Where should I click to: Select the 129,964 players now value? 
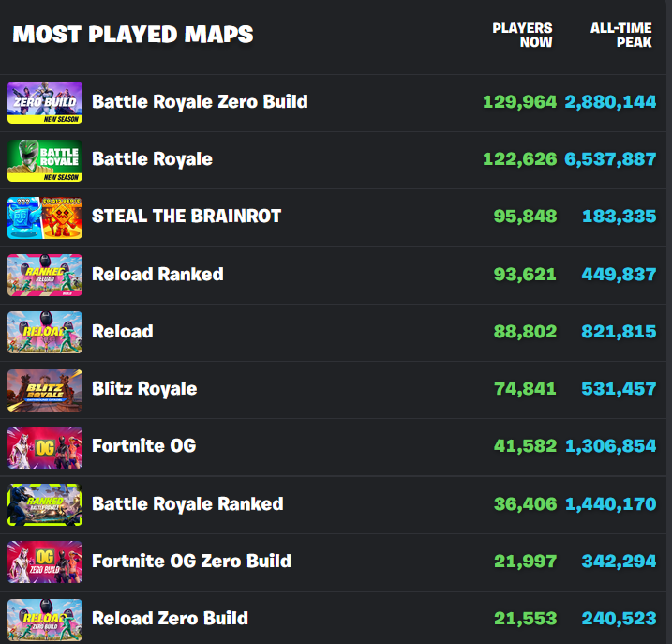pyautogui.click(x=520, y=102)
